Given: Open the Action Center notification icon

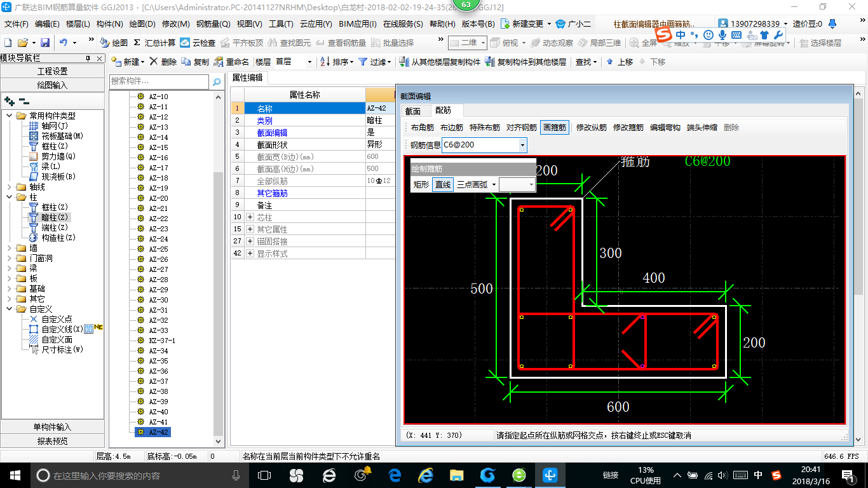Looking at the screenshot, I should (848, 475).
